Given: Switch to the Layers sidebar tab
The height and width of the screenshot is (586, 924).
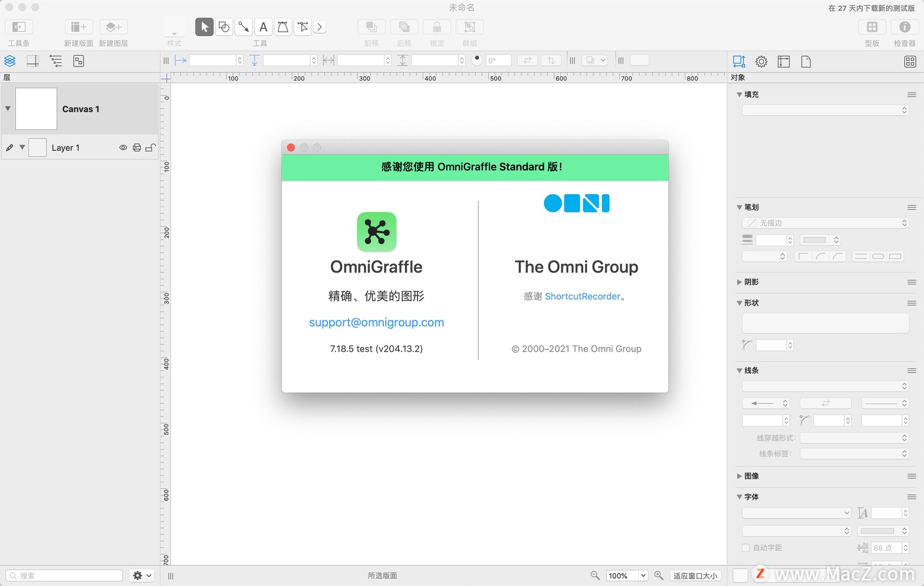Looking at the screenshot, I should pos(10,61).
